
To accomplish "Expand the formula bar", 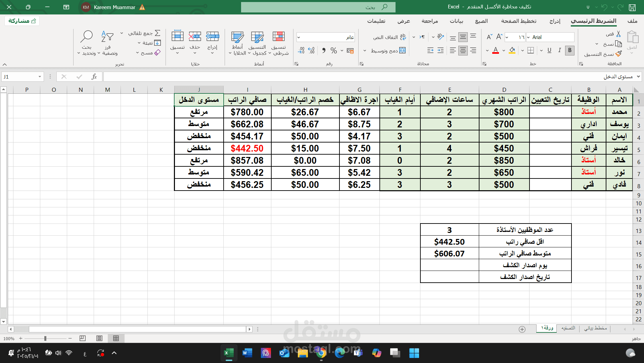I will click(x=638, y=77).
